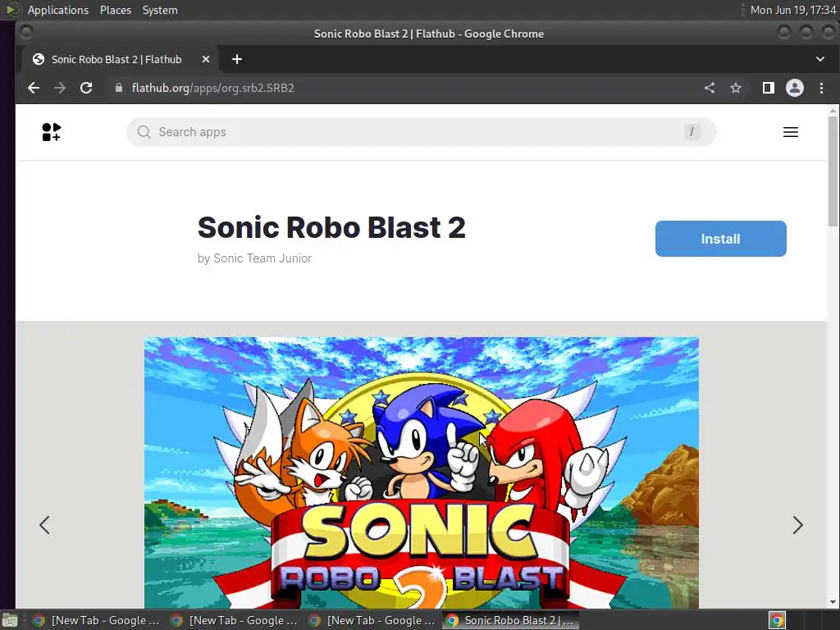Click the clock Mon Jun 19, 17:34
840x630 pixels.
(x=793, y=10)
